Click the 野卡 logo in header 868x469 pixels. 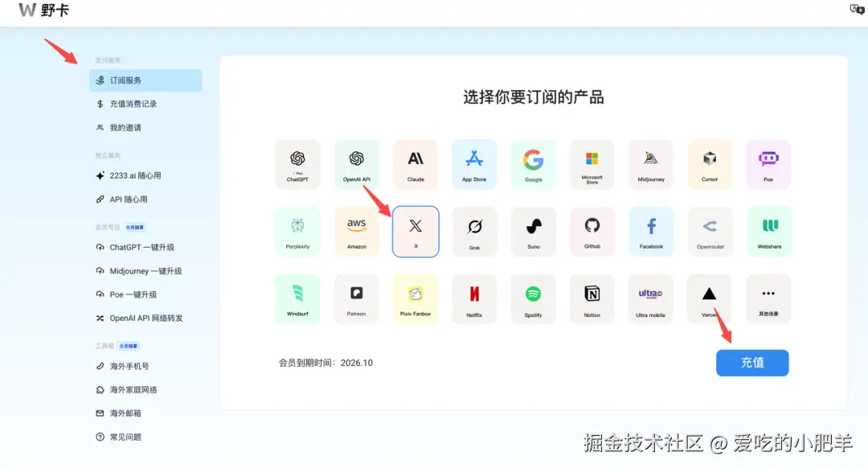click(x=43, y=10)
